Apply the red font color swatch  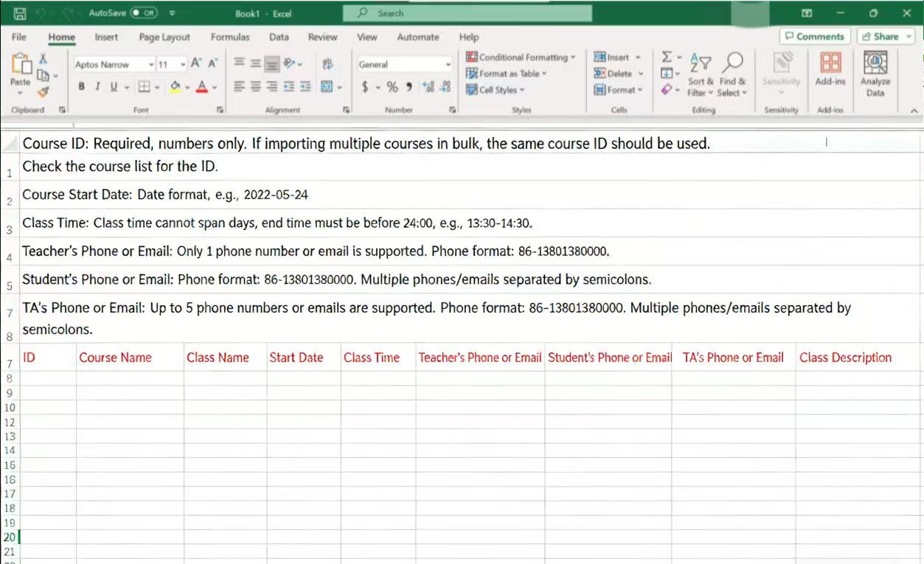[201, 87]
